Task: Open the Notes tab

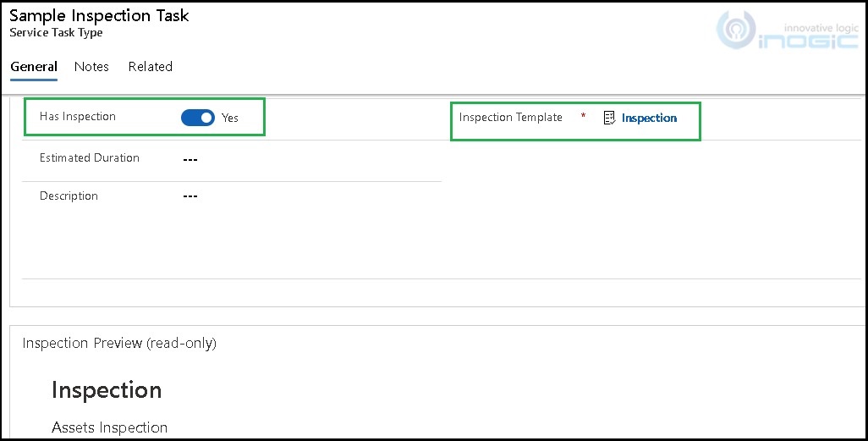Action: (91, 67)
